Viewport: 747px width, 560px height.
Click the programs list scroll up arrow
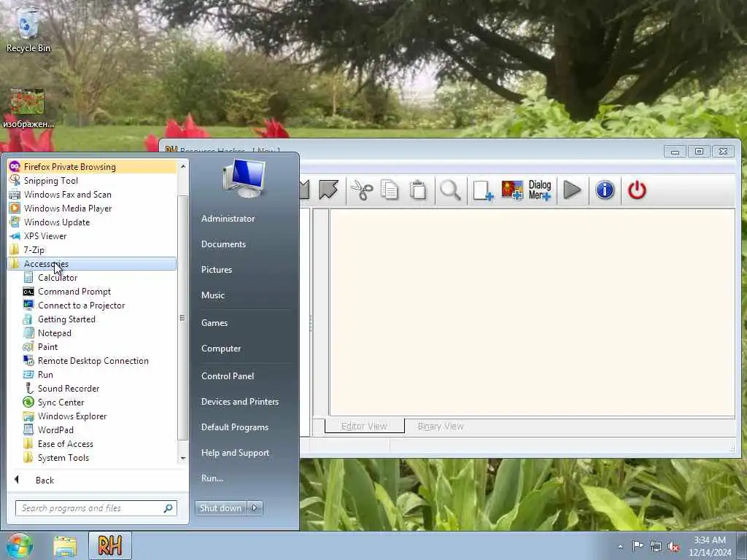pos(183,166)
